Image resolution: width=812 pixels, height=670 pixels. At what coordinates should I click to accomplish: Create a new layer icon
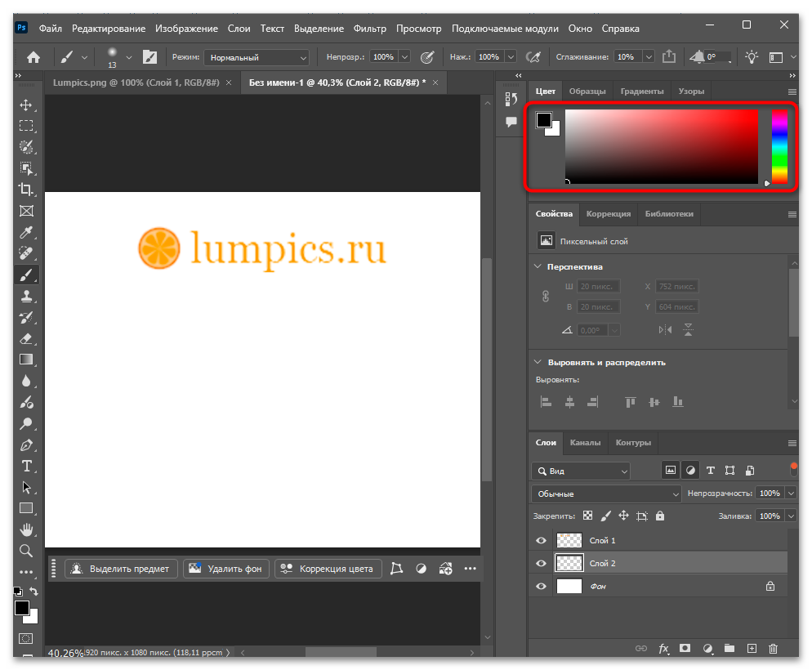click(x=752, y=648)
